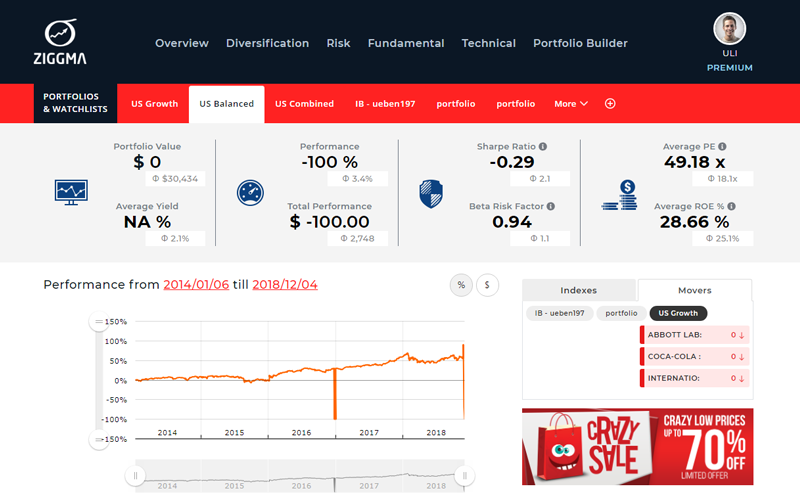The image size is (800, 504).
Task: Expand the More portfolios dropdown
Action: click(x=570, y=104)
